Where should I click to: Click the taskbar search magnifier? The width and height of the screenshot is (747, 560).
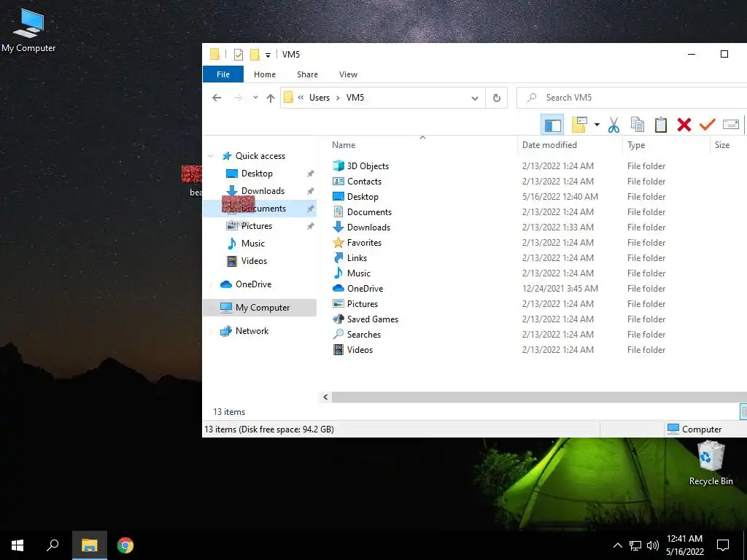tap(53, 545)
